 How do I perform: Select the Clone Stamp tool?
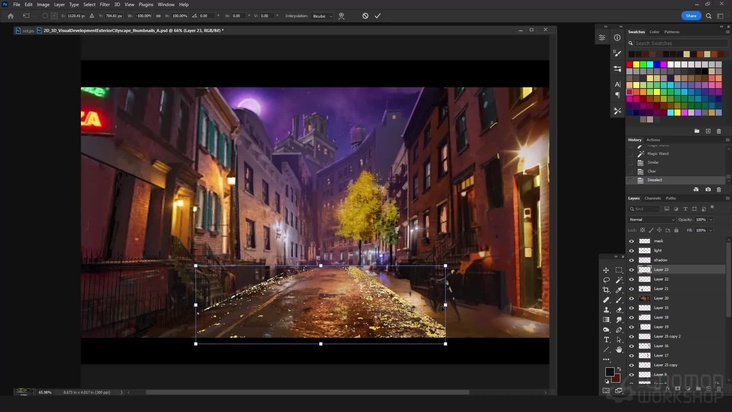606,310
